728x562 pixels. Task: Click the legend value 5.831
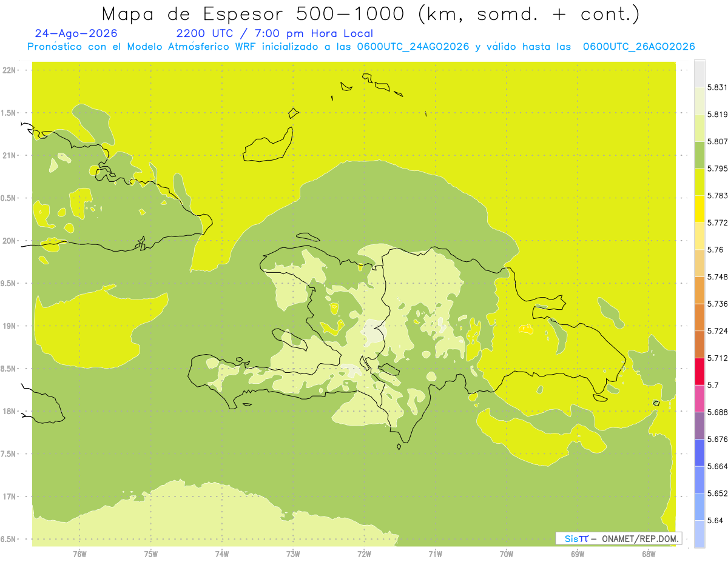718,87
